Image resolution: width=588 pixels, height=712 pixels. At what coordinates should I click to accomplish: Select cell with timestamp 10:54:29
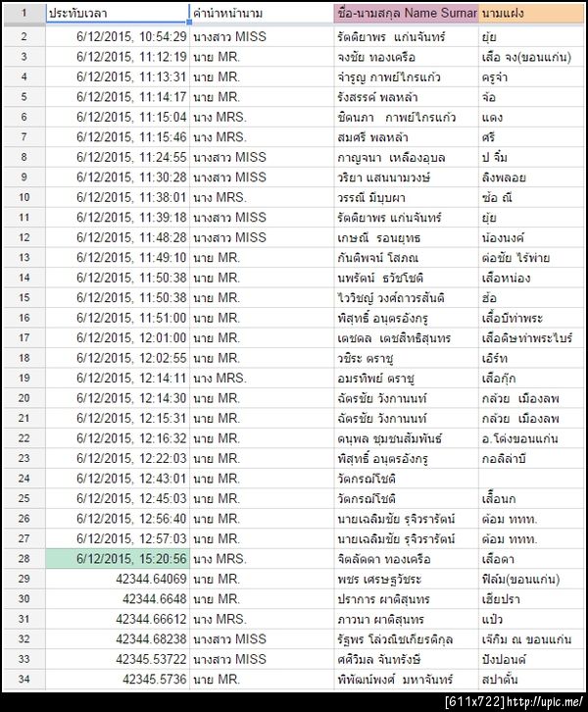pyautogui.click(x=117, y=37)
